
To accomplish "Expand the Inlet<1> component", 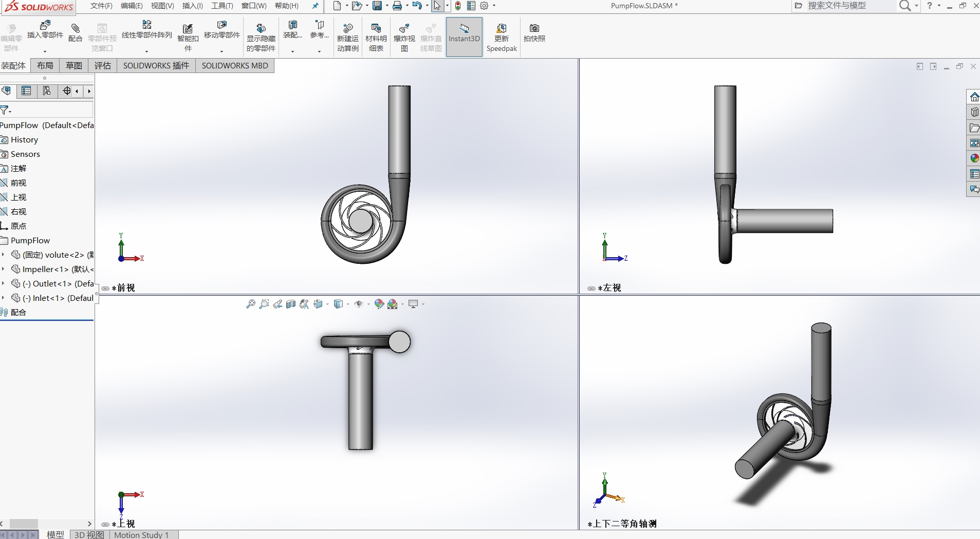I will click(3, 298).
